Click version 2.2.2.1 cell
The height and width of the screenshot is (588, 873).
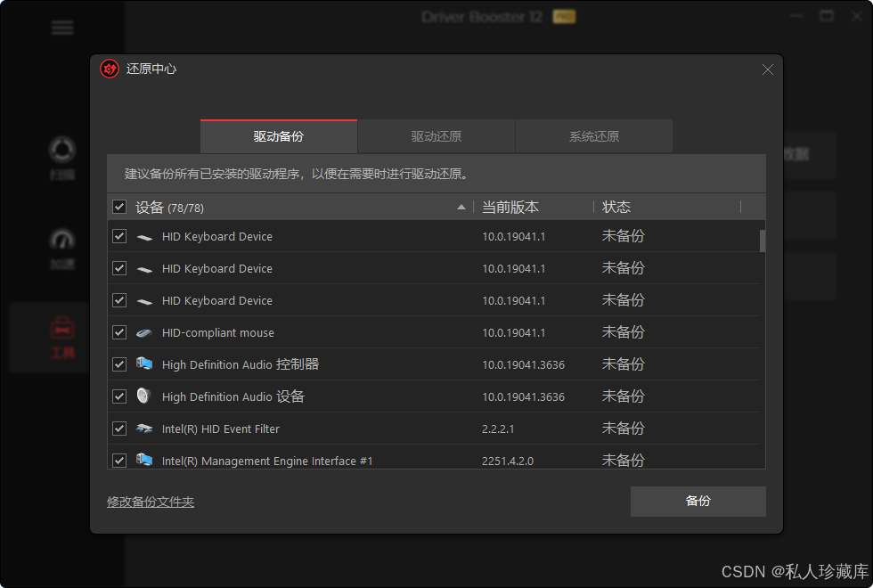[x=498, y=429]
